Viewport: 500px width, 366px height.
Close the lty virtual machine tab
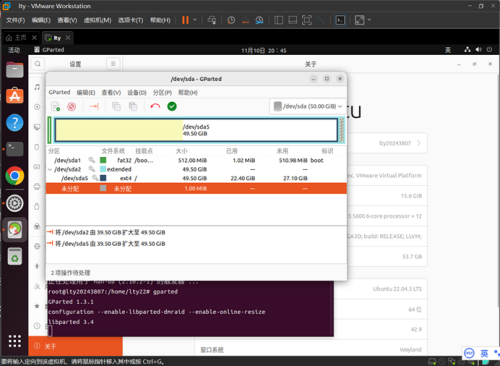click(68, 38)
